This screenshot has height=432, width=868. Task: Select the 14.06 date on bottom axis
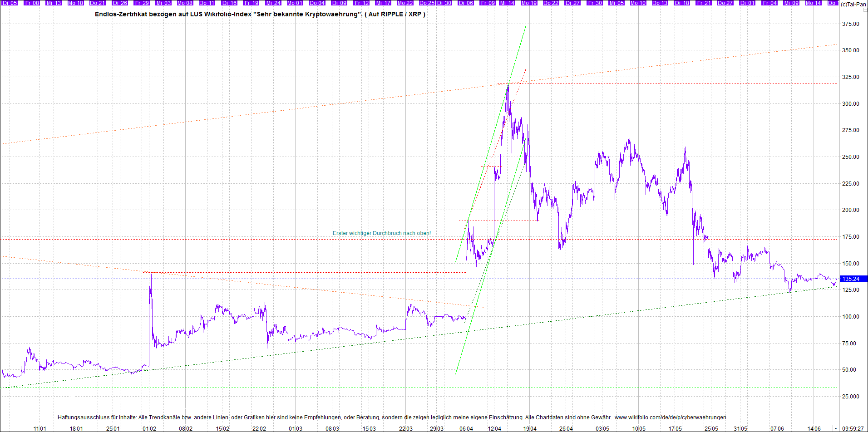tap(814, 428)
